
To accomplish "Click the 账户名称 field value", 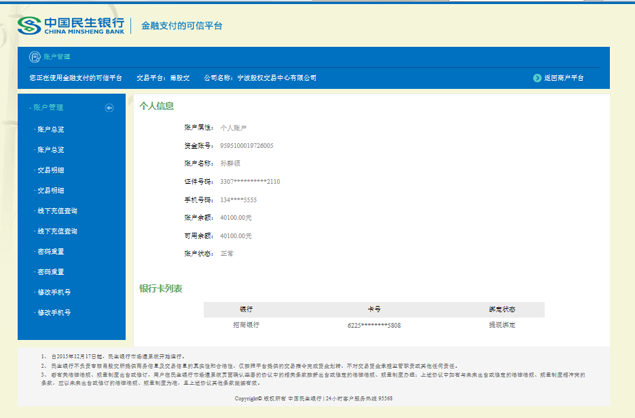I will (x=230, y=163).
